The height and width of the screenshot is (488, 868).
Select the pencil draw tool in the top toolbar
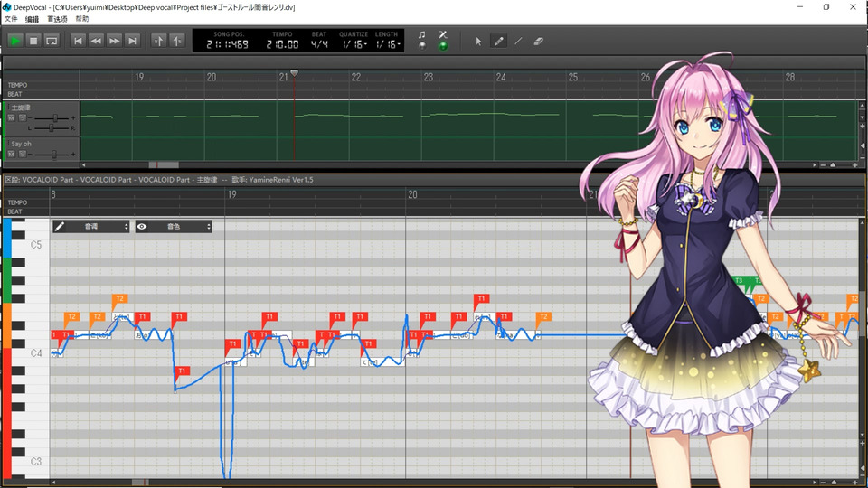[x=499, y=42]
